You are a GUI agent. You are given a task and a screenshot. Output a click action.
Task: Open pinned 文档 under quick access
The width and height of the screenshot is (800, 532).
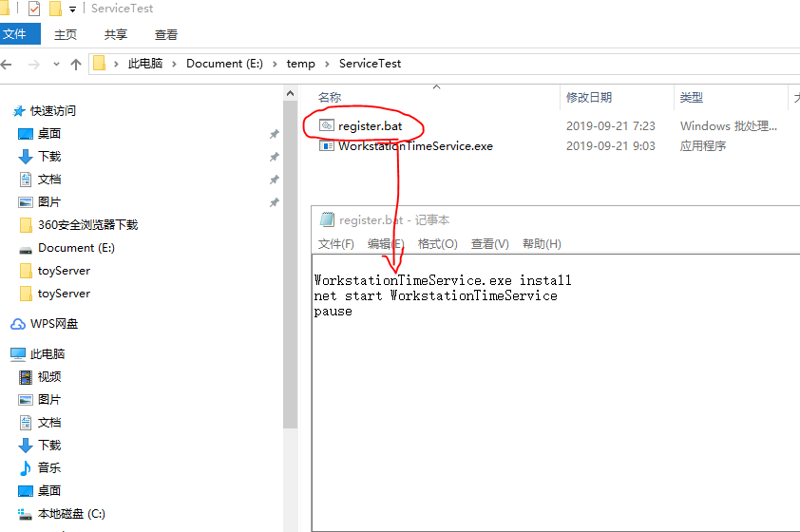[49, 180]
